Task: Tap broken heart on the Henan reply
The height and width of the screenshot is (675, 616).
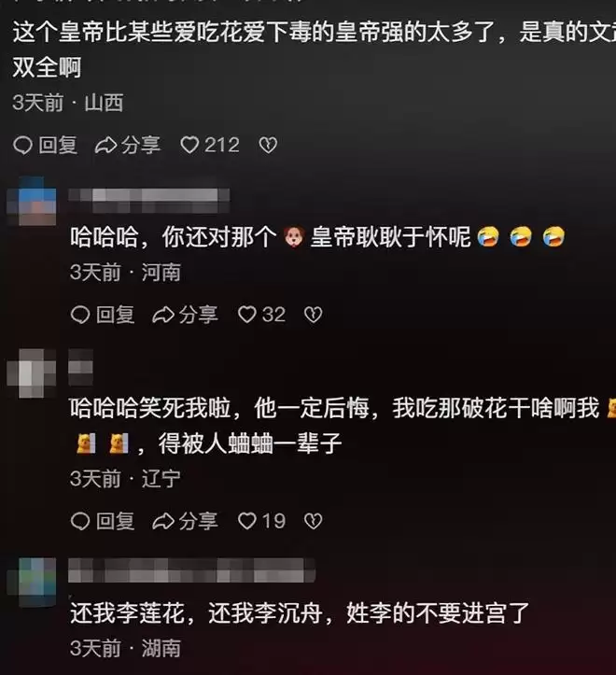Action: pyautogui.click(x=313, y=315)
